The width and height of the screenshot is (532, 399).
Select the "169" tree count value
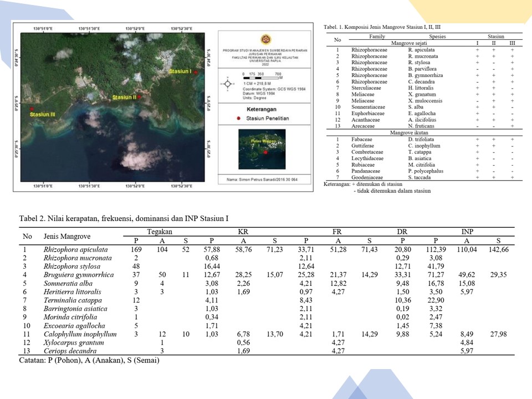point(136,249)
